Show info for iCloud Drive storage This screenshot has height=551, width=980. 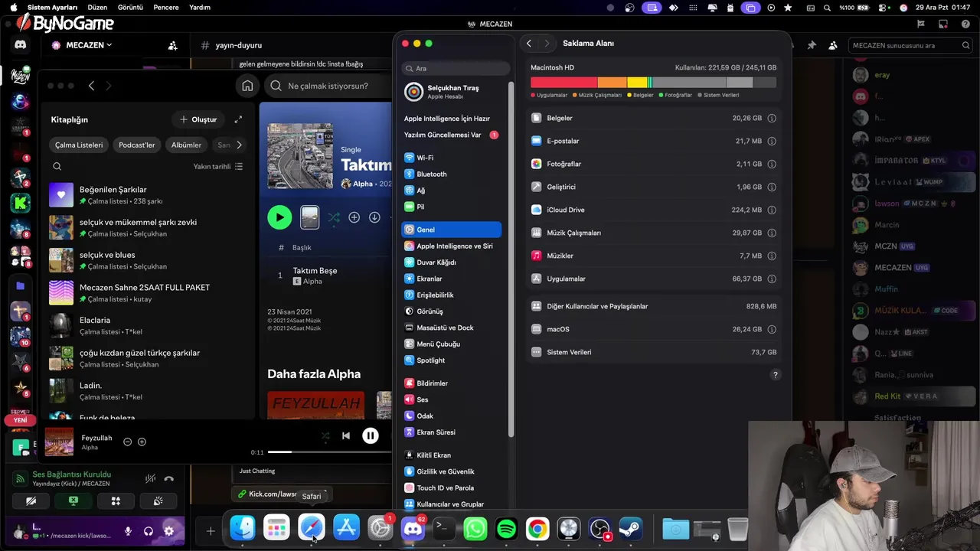click(772, 210)
